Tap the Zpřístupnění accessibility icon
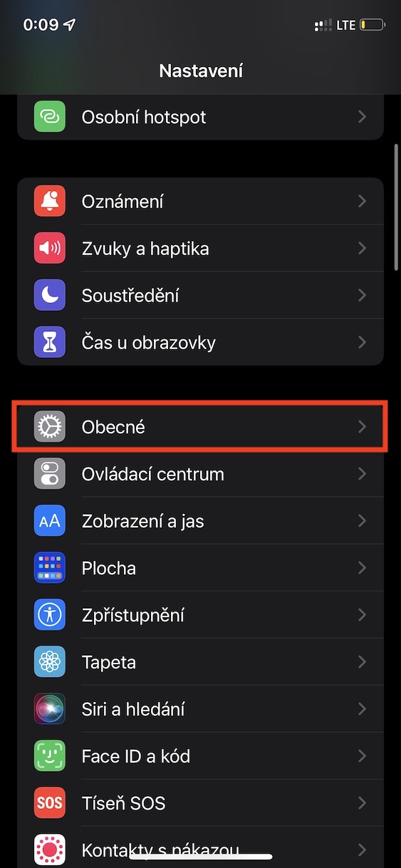Viewport: 401px width, 868px height. (50, 615)
